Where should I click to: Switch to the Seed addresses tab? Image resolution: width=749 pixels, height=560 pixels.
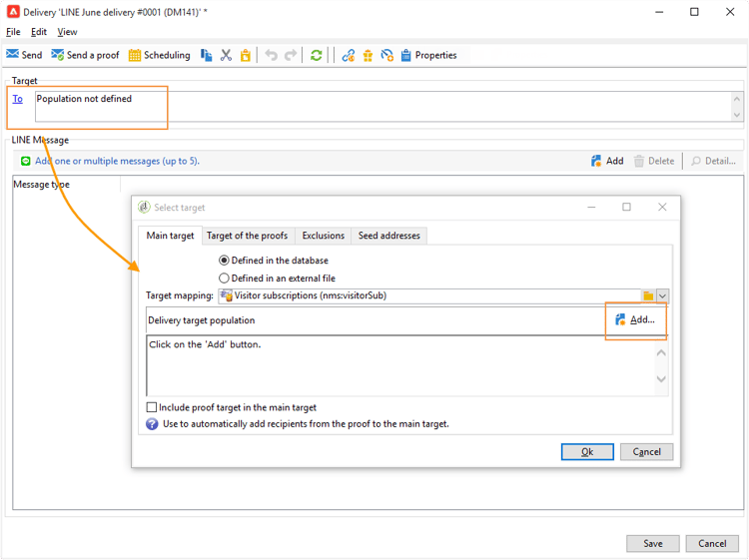coord(388,236)
